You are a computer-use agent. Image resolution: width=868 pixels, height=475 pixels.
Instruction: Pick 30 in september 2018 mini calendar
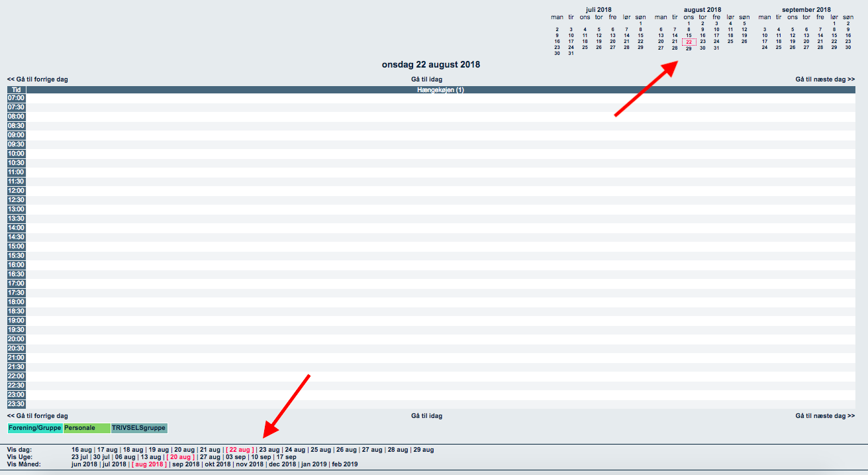tap(847, 48)
